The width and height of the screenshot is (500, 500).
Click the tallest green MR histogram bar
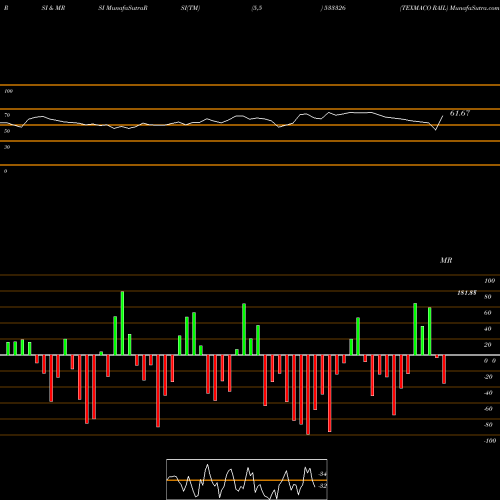pyautogui.click(x=122, y=323)
